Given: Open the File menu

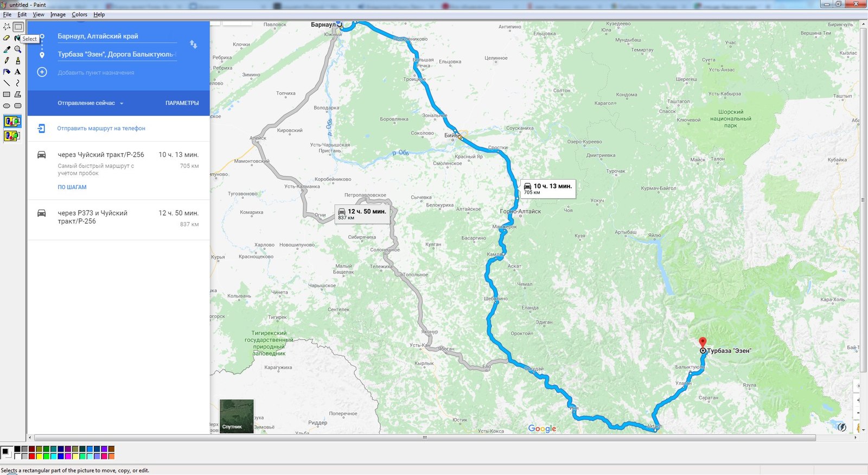Looking at the screenshot, I should pos(7,15).
